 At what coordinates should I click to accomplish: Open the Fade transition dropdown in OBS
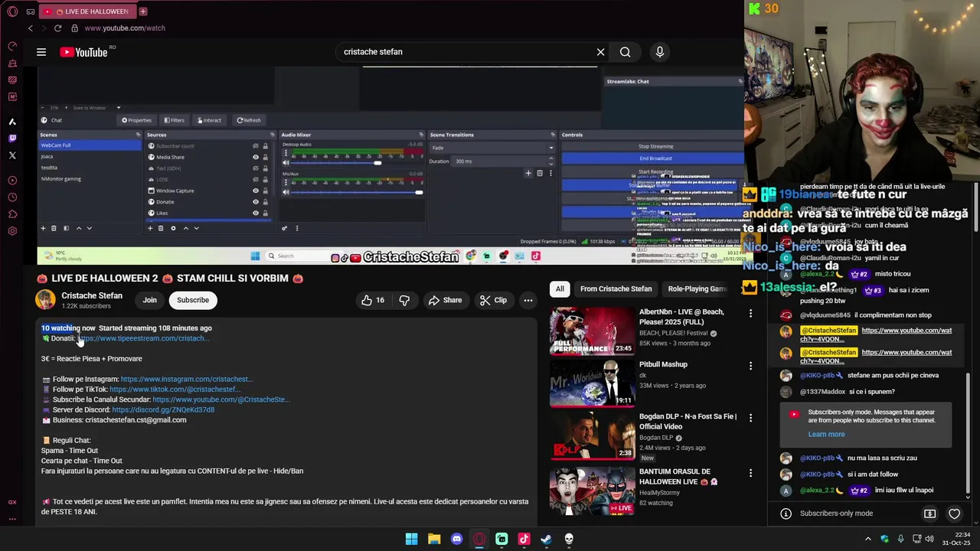click(492, 148)
